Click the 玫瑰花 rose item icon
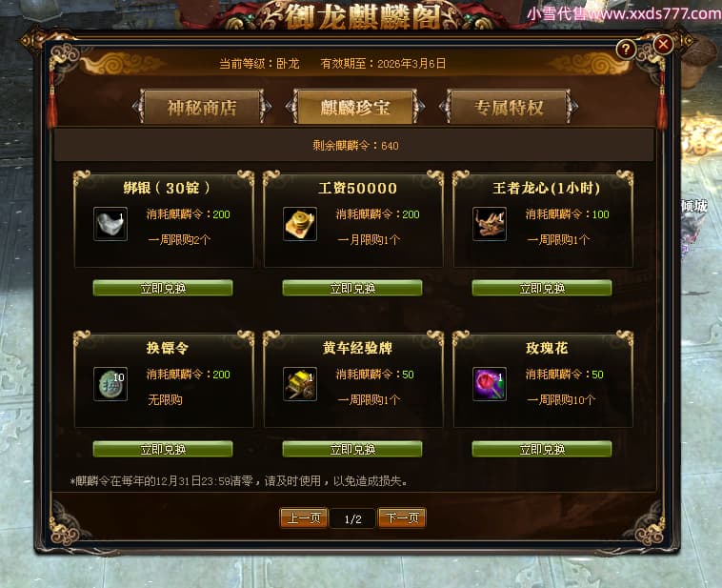The height and width of the screenshot is (588, 722). click(490, 384)
